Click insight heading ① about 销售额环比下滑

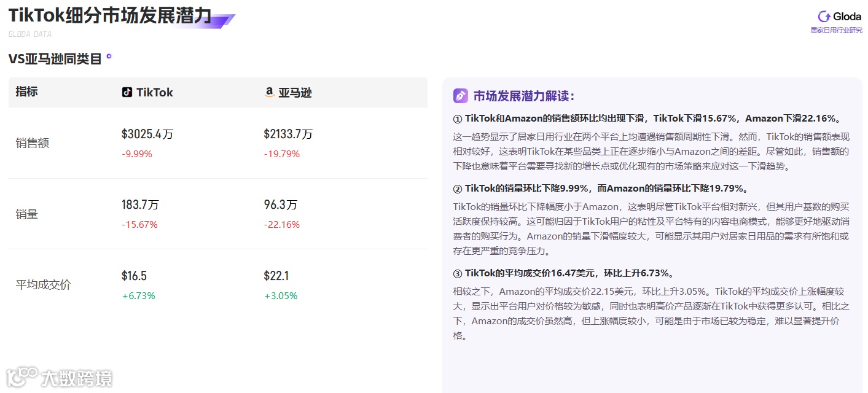[x=647, y=119]
